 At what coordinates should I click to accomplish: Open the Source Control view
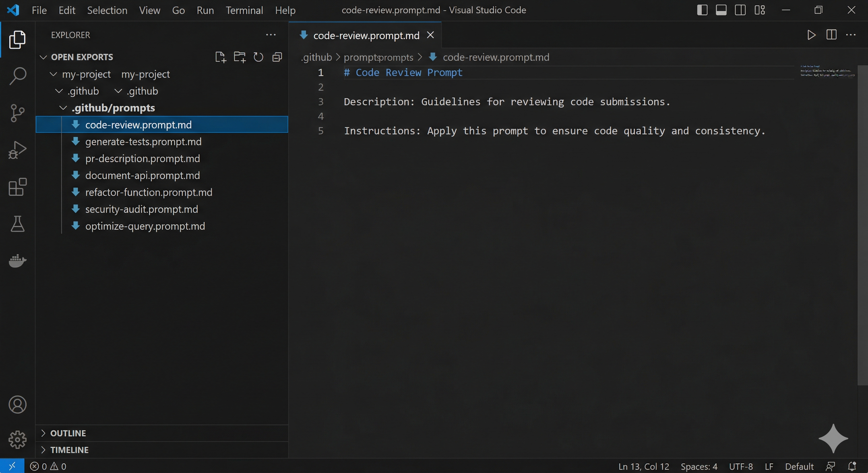pyautogui.click(x=17, y=113)
